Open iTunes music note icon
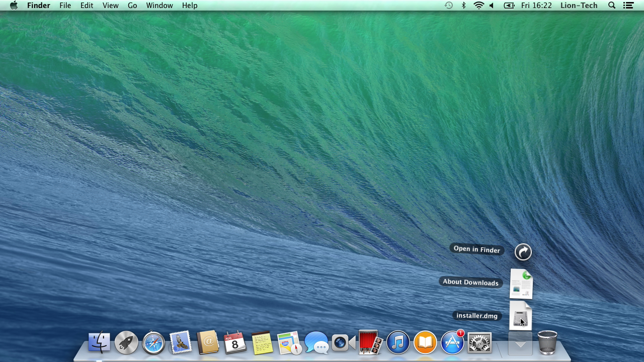 (x=398, y=343)
